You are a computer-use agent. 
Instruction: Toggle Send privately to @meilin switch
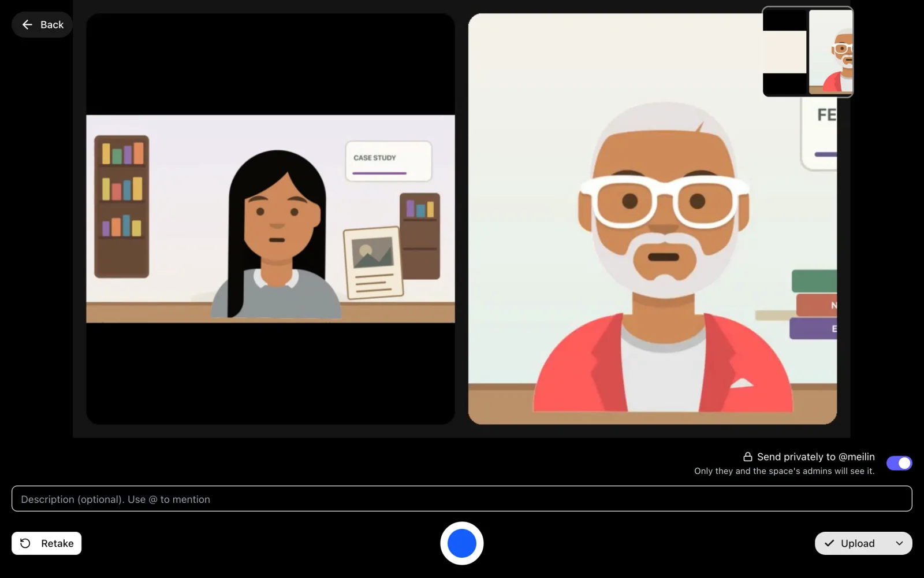point(899,463)
